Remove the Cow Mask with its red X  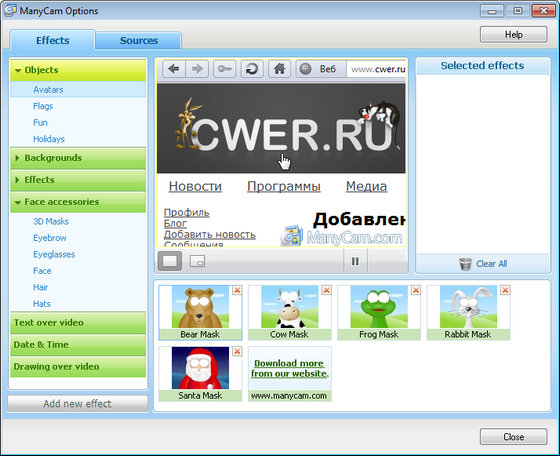click(x=326, y=290)
